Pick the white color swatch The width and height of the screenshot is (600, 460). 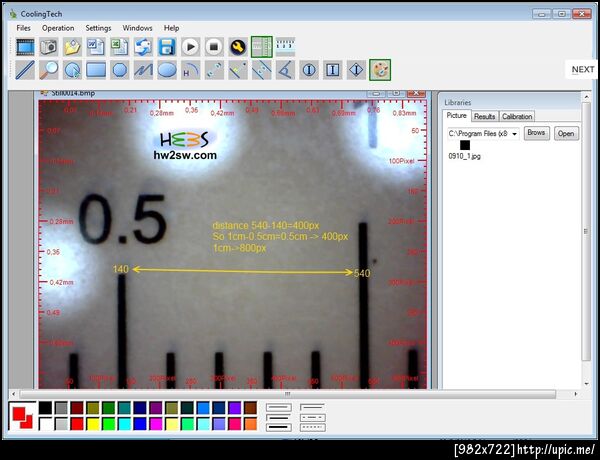point(45,424)
